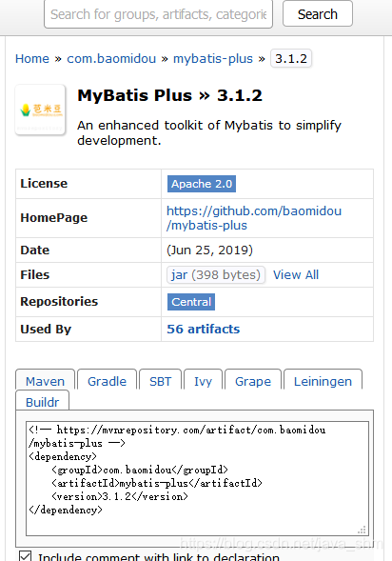Click the Search button
The width and height of the screenshot is (392, 561).
(318, 14)
